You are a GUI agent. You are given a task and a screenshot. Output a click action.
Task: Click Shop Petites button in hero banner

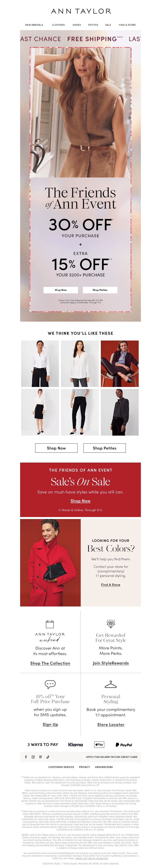pos(100,290)
